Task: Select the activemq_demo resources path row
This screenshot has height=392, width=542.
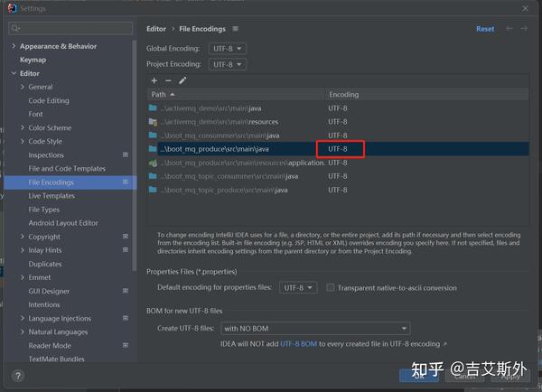Action: click(338, 122)
